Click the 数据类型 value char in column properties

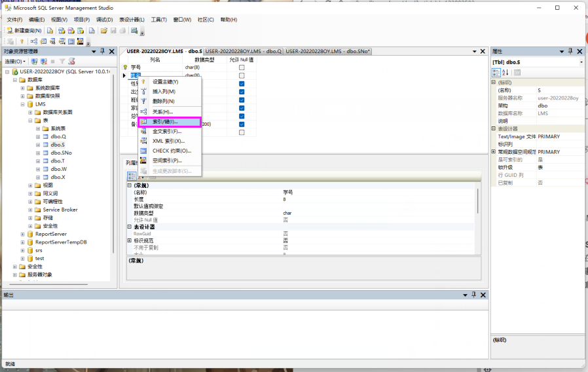click(x=287, y=213)
